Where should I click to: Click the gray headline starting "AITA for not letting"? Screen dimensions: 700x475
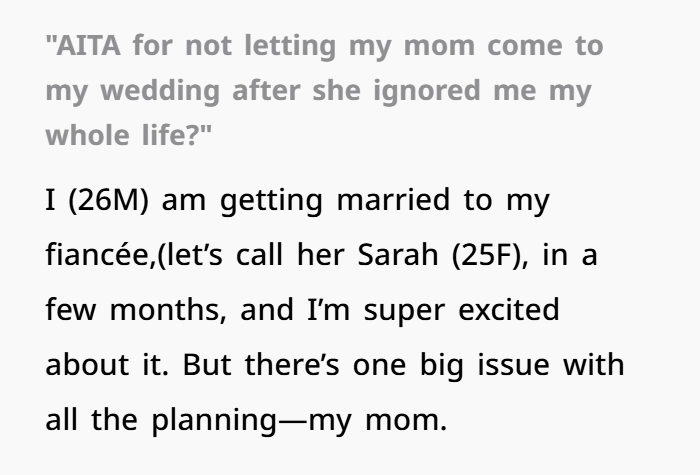pyautogui.click(x=325, y=91)
